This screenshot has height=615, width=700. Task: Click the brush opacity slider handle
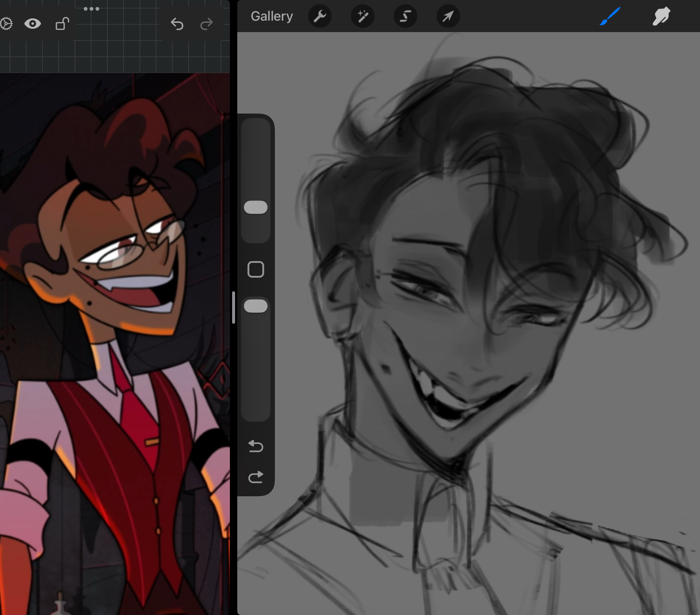coord(256,306)
